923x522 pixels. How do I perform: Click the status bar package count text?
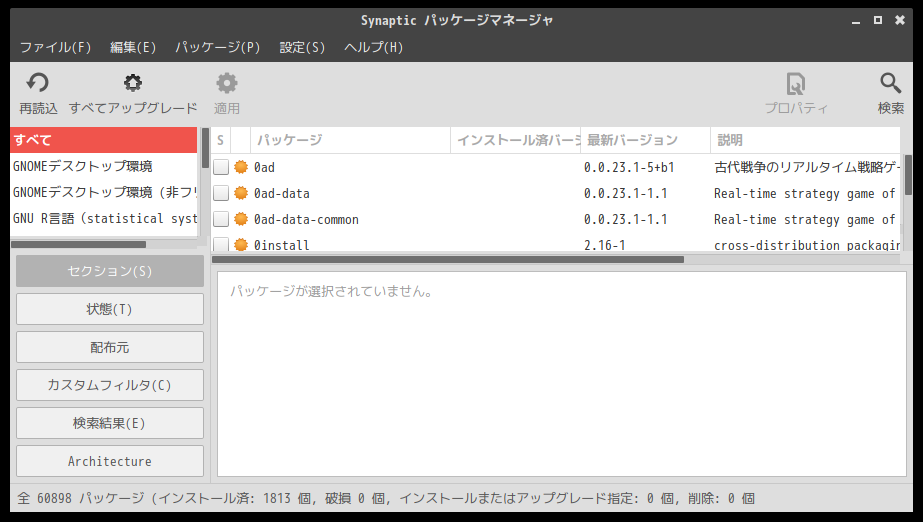(x=386, y=498)
